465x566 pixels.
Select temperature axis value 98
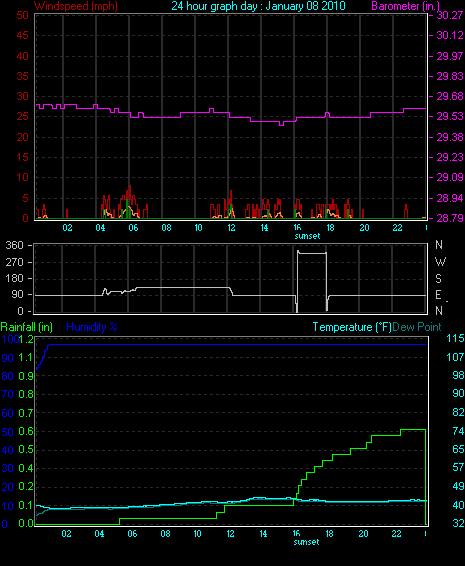pyautogui.click(x=458, y=375)
